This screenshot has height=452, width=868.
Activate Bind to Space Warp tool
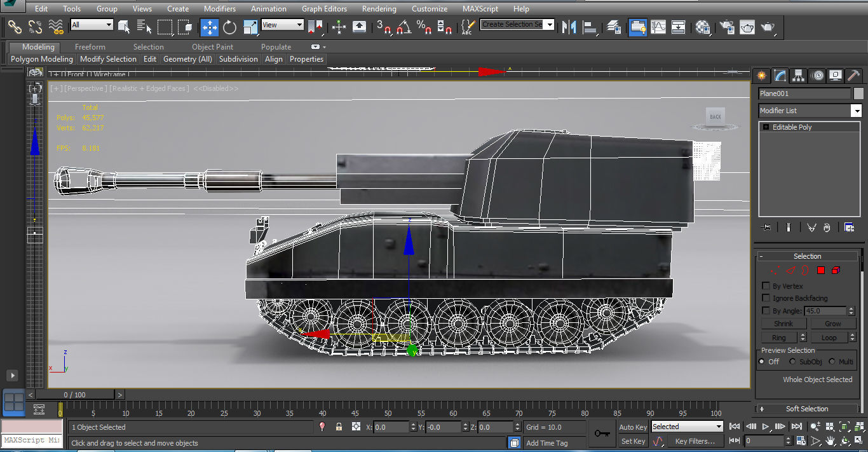tap(57, 27)
